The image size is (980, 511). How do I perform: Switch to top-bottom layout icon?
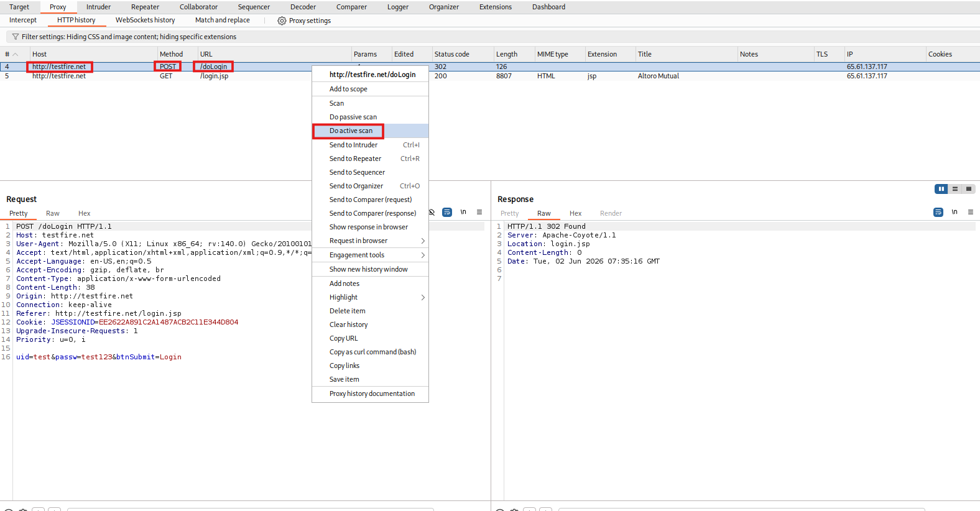point(955,189)
